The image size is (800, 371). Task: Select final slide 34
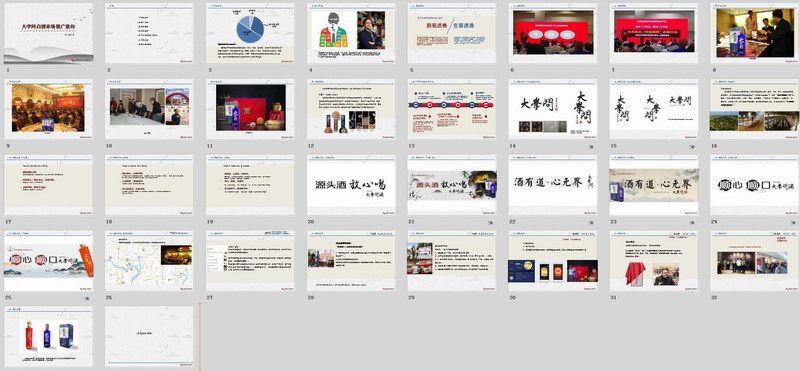149,337
